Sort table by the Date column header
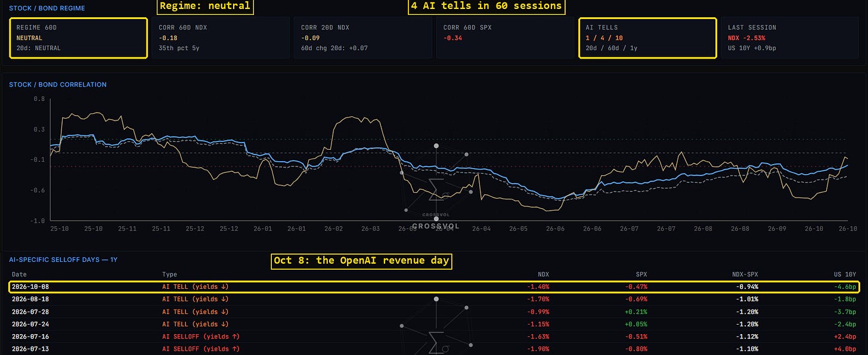Screen dimensions: 868x355 click(19, 274)
